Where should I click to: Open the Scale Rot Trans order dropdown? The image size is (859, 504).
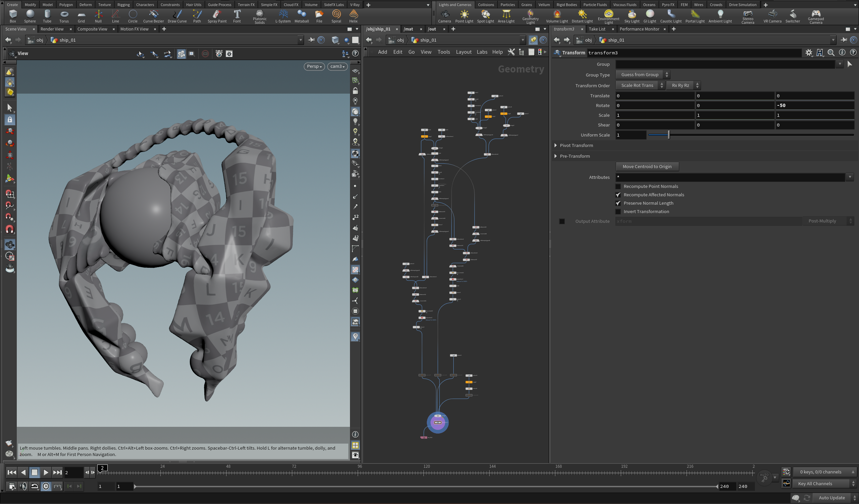tap(640, 86)
